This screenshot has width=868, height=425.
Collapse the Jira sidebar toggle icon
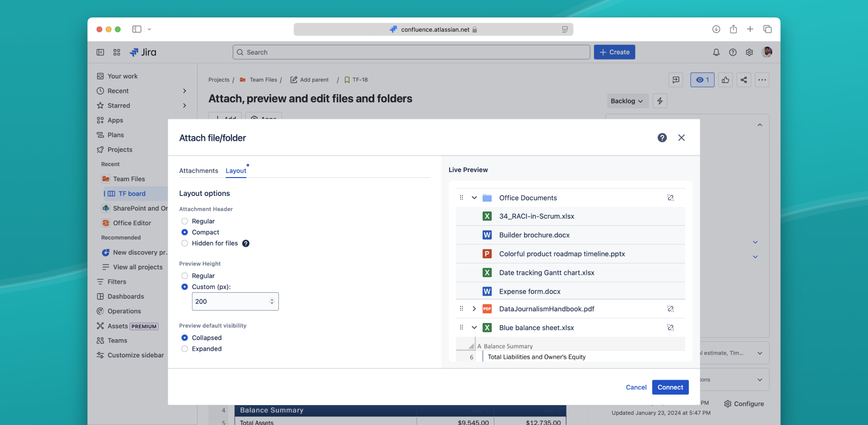point(100,52)
